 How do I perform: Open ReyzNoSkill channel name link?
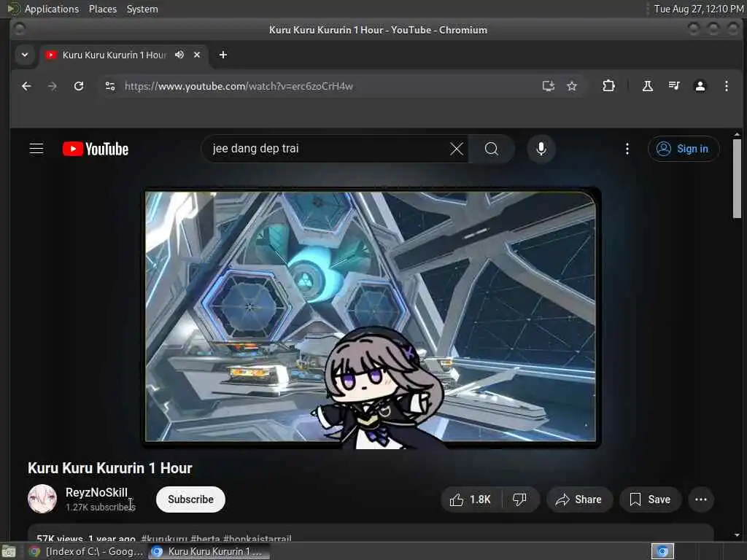coord(96,492)
